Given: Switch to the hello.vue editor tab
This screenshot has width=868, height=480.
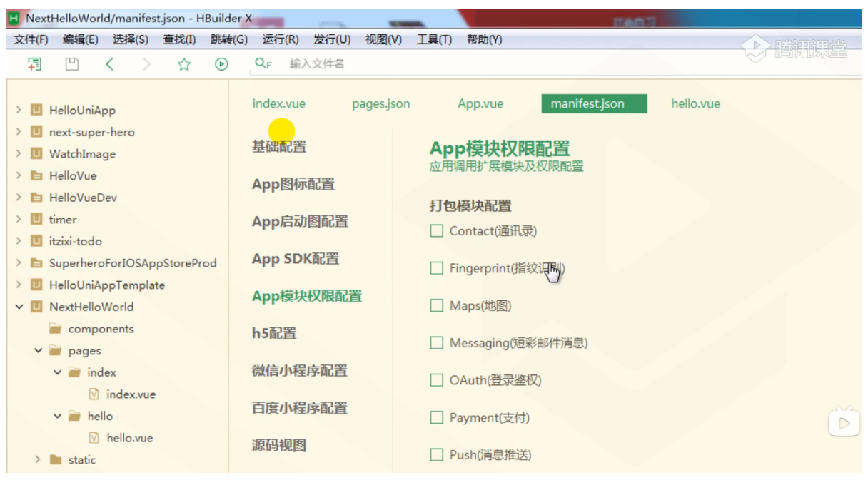Looking at the screenshot, I should 696,103.
